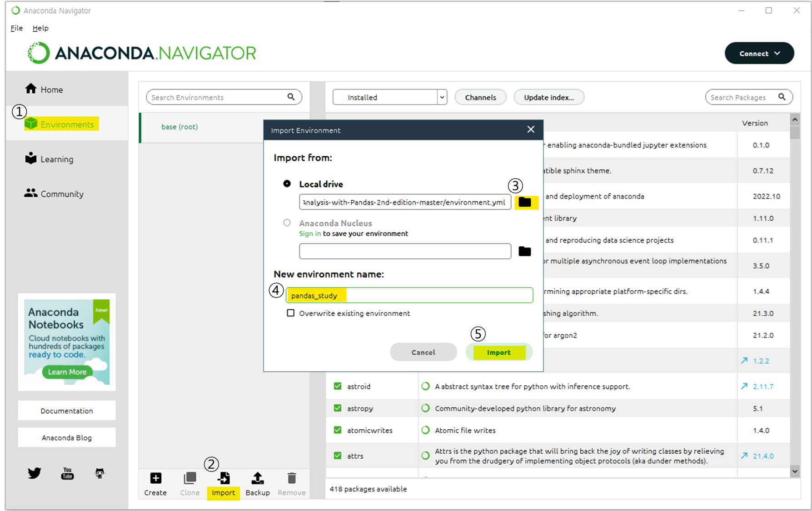Click the Update index... button
812x511 pixels.
coord(549,97)
